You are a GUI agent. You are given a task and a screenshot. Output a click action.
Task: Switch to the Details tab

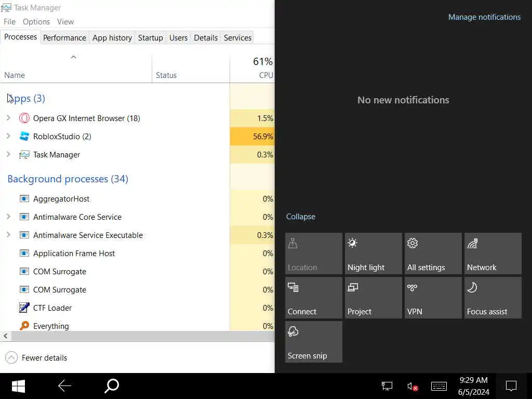[x=206, y=37]
